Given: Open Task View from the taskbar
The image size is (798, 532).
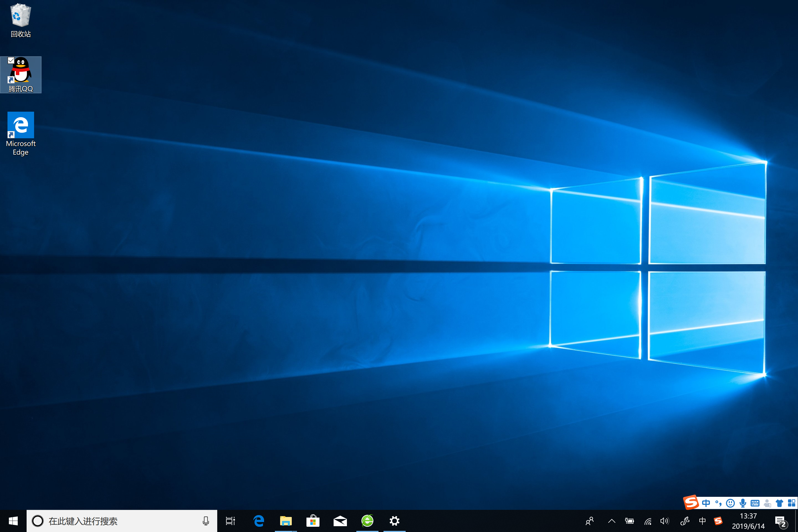Looking at the screenshot, I should click(x=230, y=521).
